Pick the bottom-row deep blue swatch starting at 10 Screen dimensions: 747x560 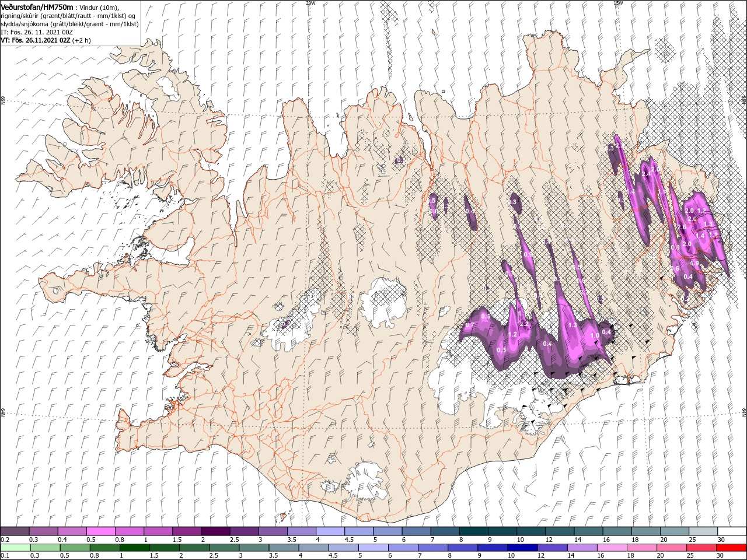click(522, 548)
